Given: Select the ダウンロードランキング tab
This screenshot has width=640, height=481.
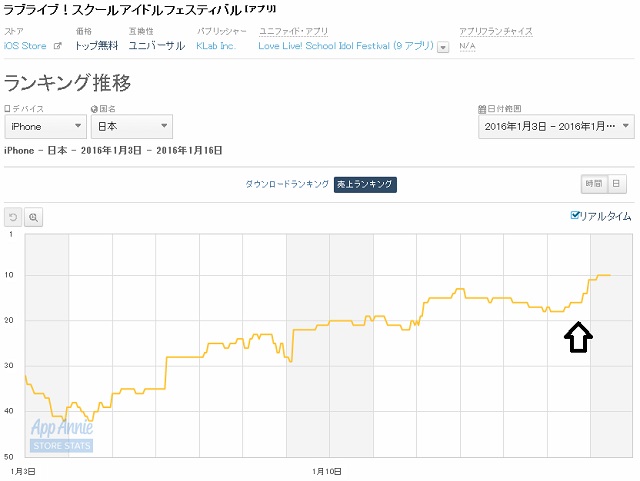Looking at the screenshot, I should (x=287, y=184).
